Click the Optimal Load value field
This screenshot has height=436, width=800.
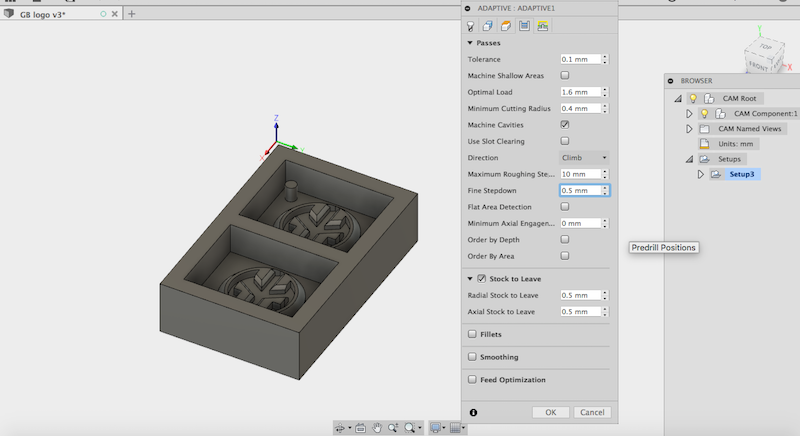click(x=580, y=92)
